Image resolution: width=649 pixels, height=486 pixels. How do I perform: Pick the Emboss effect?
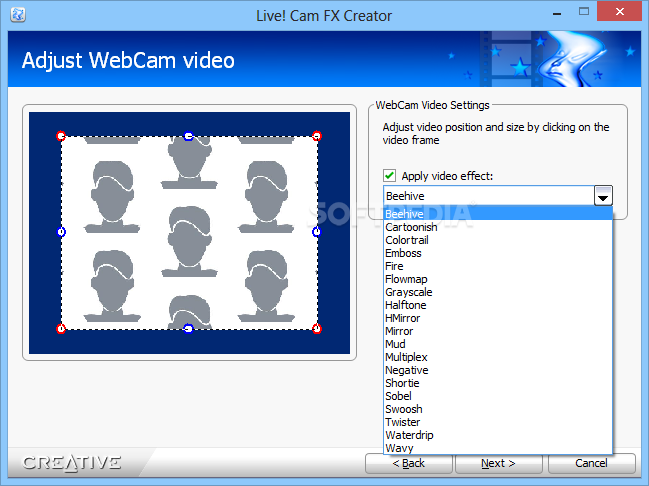pyautogui.click(x=498, y=253)
